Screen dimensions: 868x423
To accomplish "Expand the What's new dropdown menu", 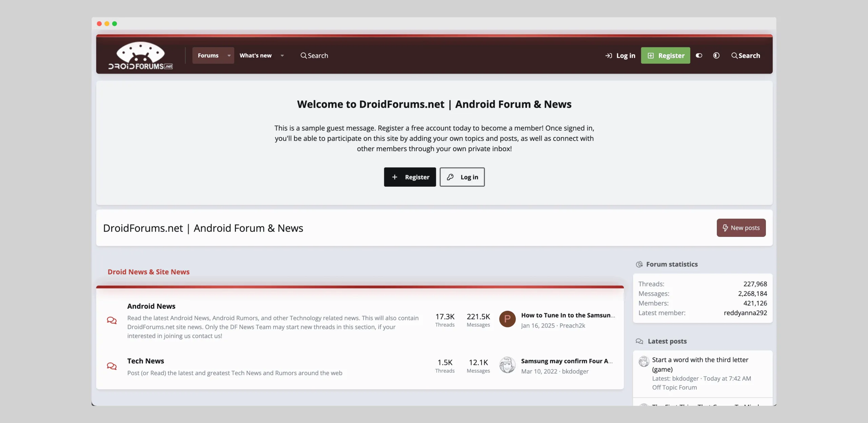I will click(x=262, y=55).
